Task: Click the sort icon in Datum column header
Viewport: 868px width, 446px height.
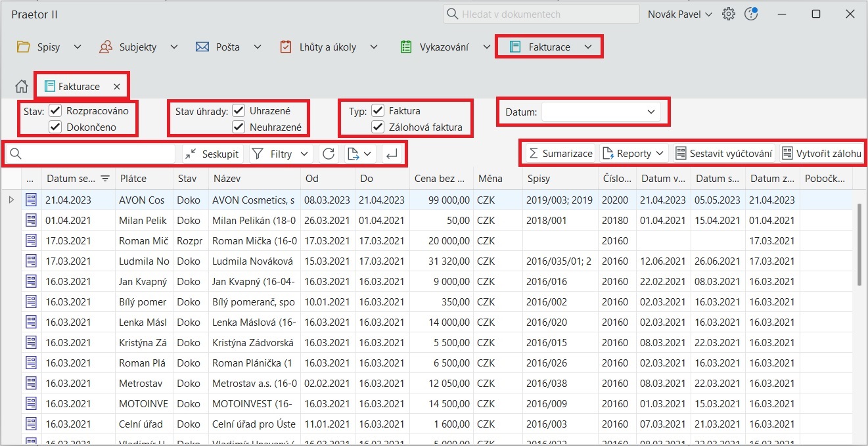Action: tap(105, 178)
